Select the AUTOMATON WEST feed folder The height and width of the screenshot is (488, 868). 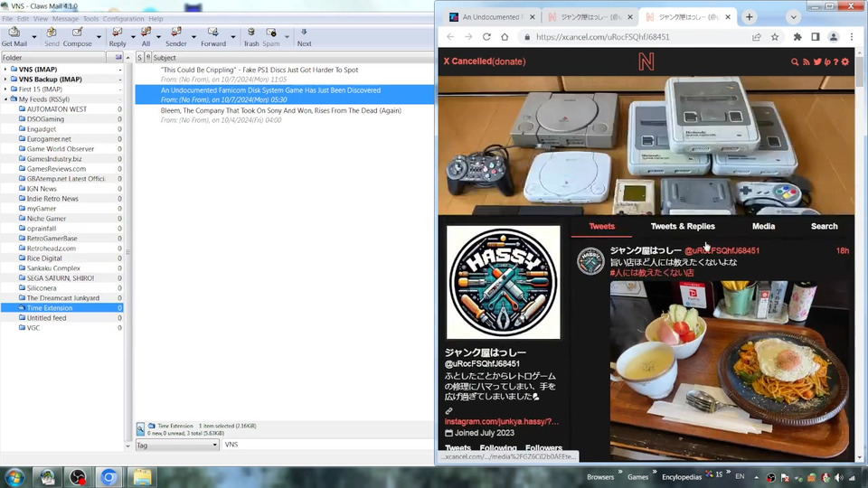pyautogui.click(x=56, y=109)
